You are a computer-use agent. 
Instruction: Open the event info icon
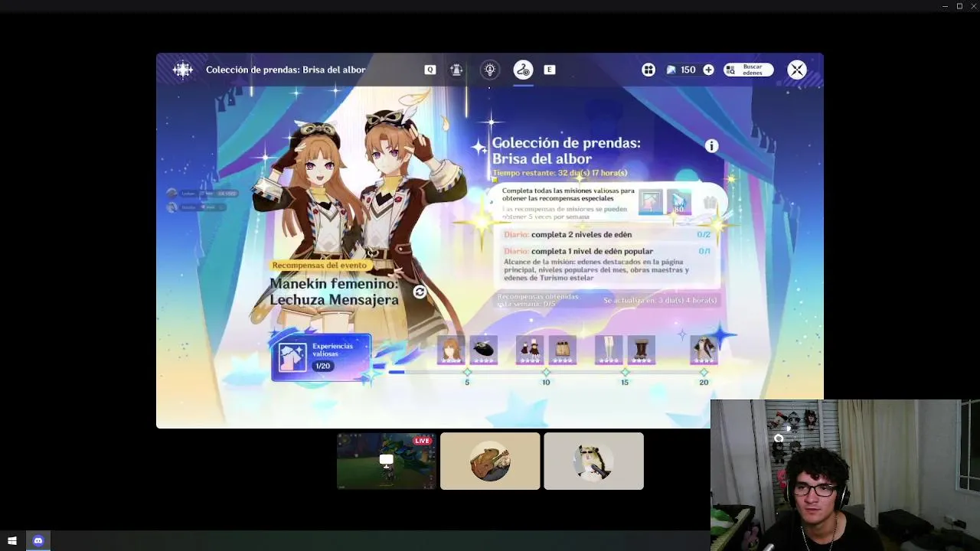pyautogui.click(x=711, y=146)
